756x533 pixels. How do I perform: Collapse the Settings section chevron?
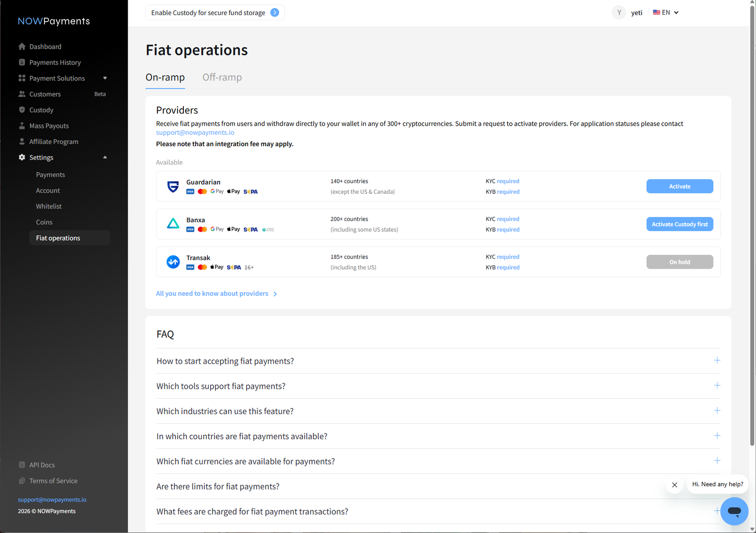[x=104, y=157]
